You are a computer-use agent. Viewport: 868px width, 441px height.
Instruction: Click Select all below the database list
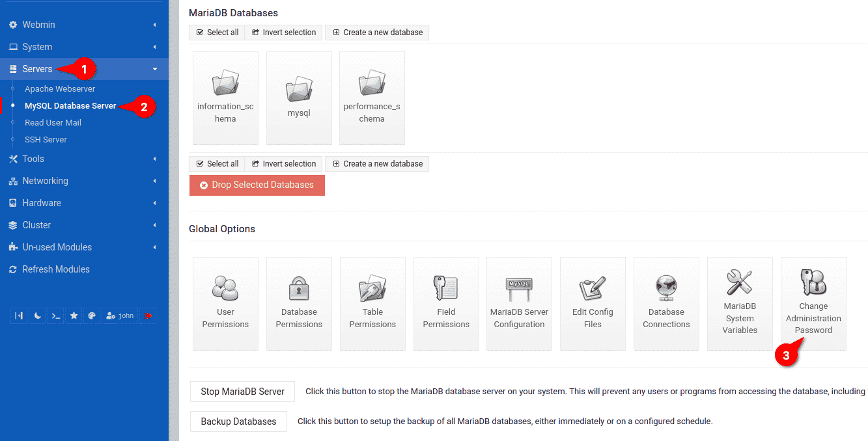tap(217, 164)
